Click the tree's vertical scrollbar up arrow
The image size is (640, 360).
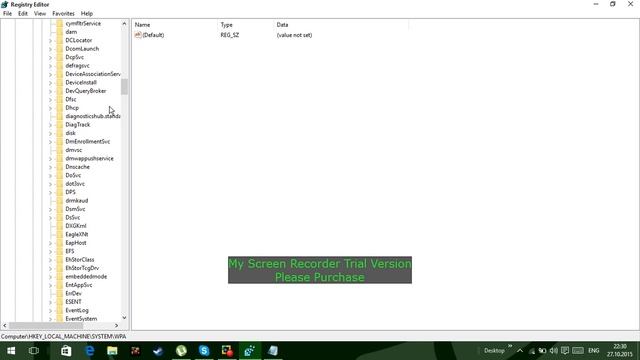coord(124,24)
